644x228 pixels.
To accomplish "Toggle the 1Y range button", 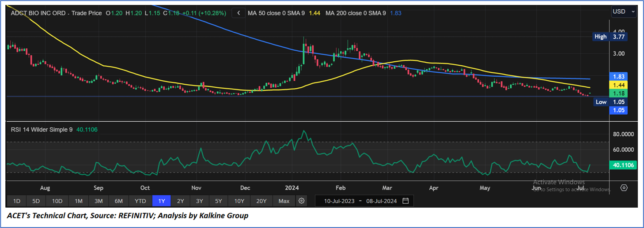I will click(x=161, y=201).
